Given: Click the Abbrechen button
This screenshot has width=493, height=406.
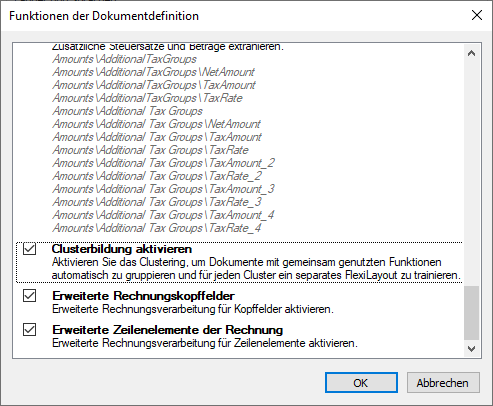Looking at the screenshot, I should [x=443, y=383].
